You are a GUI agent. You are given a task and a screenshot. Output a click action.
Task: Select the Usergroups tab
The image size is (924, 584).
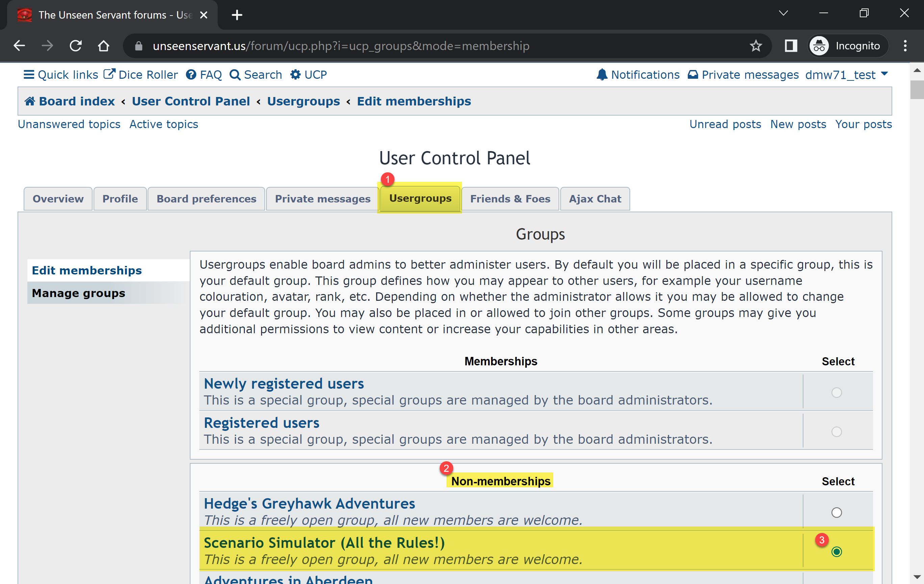point(420,198)
